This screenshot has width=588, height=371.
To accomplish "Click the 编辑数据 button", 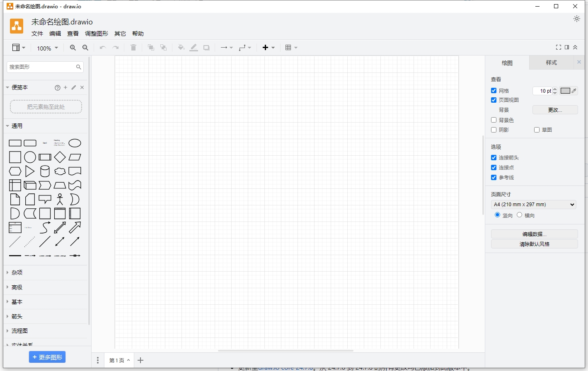I will pyautogui.click(x=535, y=234).
